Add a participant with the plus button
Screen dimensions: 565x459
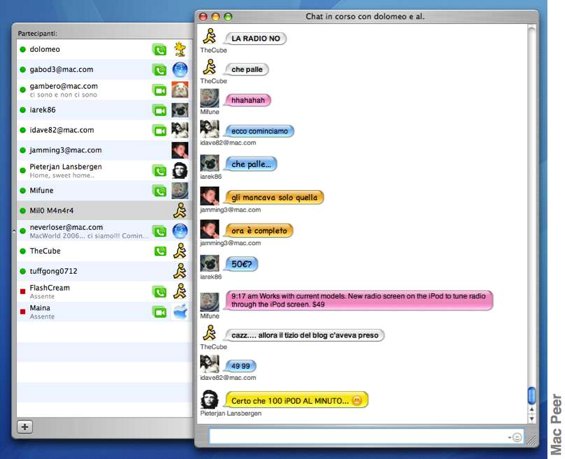25,427
